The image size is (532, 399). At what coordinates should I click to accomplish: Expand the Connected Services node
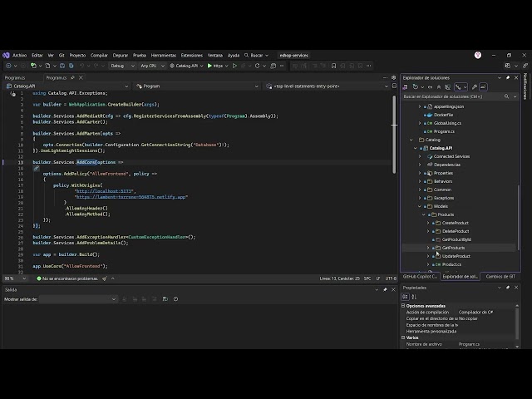420,156
